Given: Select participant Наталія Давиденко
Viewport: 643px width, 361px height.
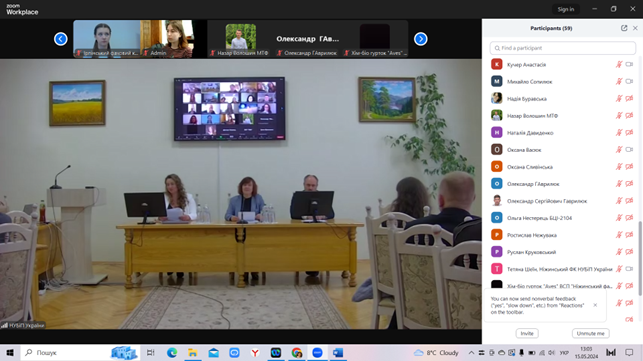Looking at the screenshot, I should (563, 133).
